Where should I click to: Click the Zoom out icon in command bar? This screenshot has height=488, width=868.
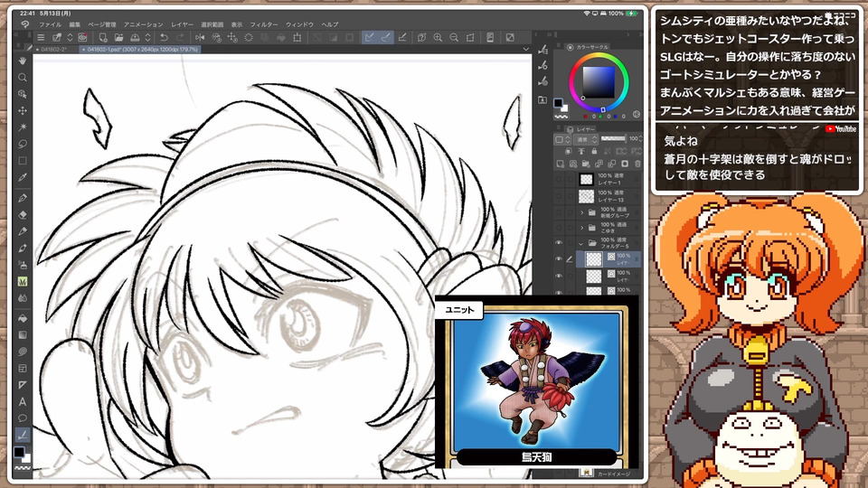coord(454,38)
